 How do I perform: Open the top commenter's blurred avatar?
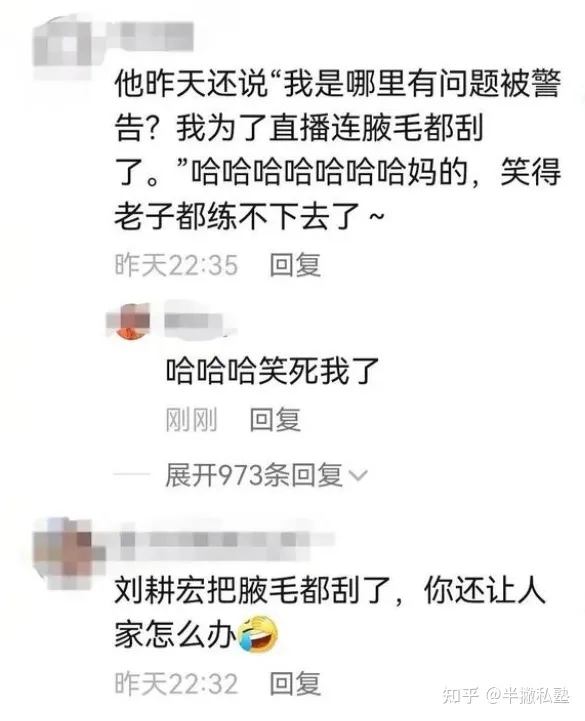tap(64, 43)
